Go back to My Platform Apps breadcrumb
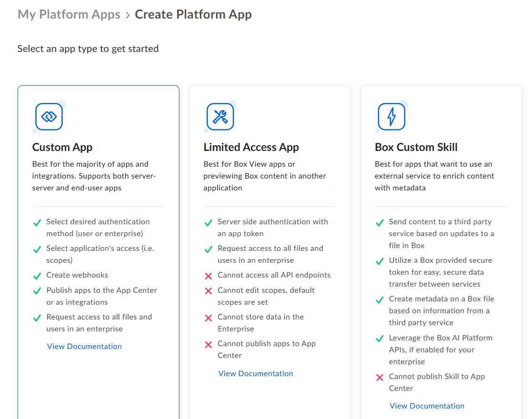 pos(69,14)
